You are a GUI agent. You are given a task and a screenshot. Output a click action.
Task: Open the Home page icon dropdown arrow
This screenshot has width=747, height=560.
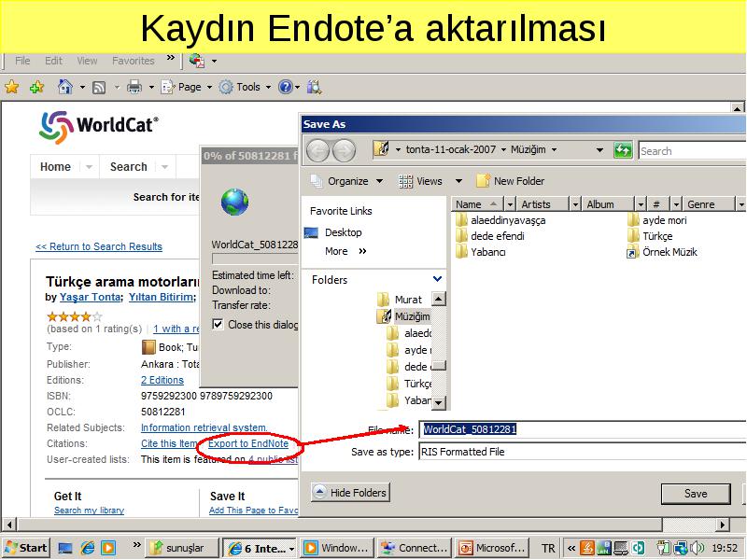pyautogui.click(x=82, y=87)
